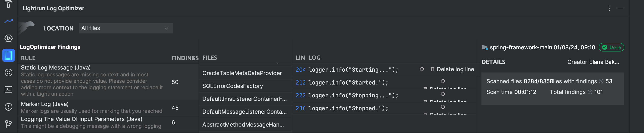Open the profiler chart icon in sidebar
This screenshot has width=644, height=133.
9,21
